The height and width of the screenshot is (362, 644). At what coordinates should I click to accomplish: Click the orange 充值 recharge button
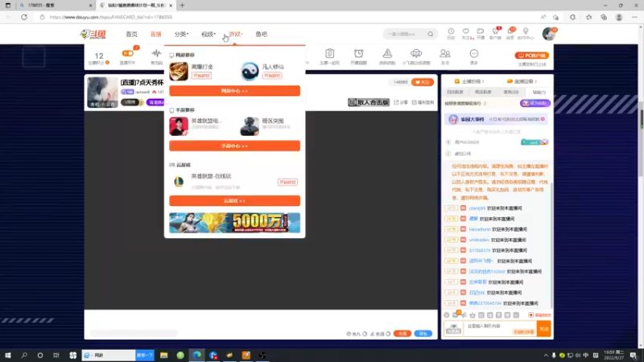[402, 334]
